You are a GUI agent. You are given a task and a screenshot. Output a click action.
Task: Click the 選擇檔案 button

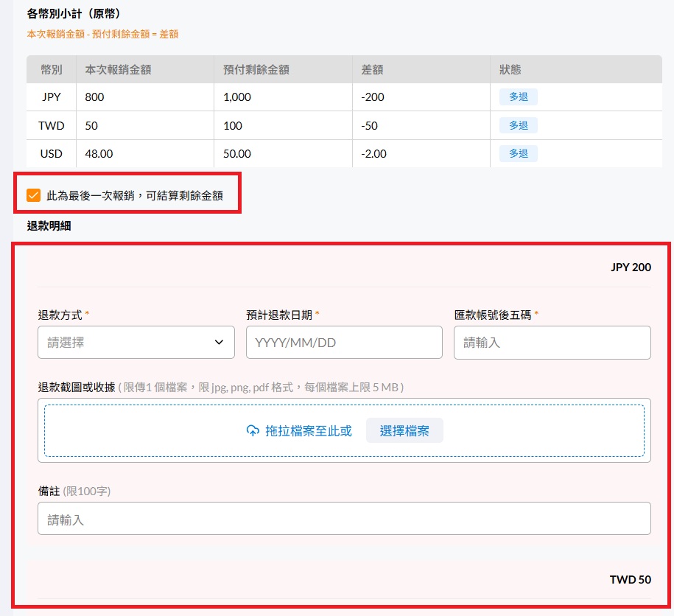[x=404, y=430]
